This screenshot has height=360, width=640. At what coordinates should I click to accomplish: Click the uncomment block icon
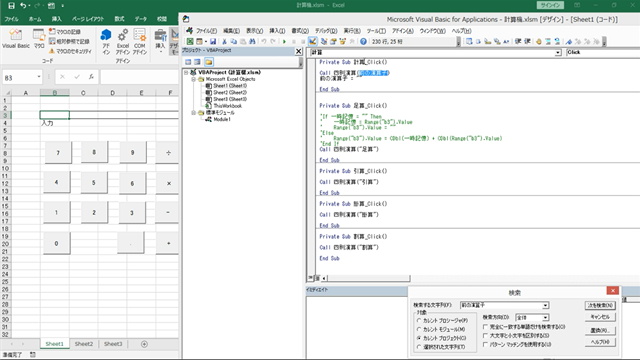[557, 41]
